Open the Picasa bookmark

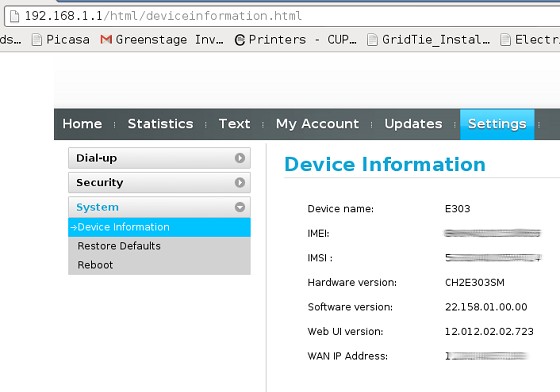[x=61, y=40]
